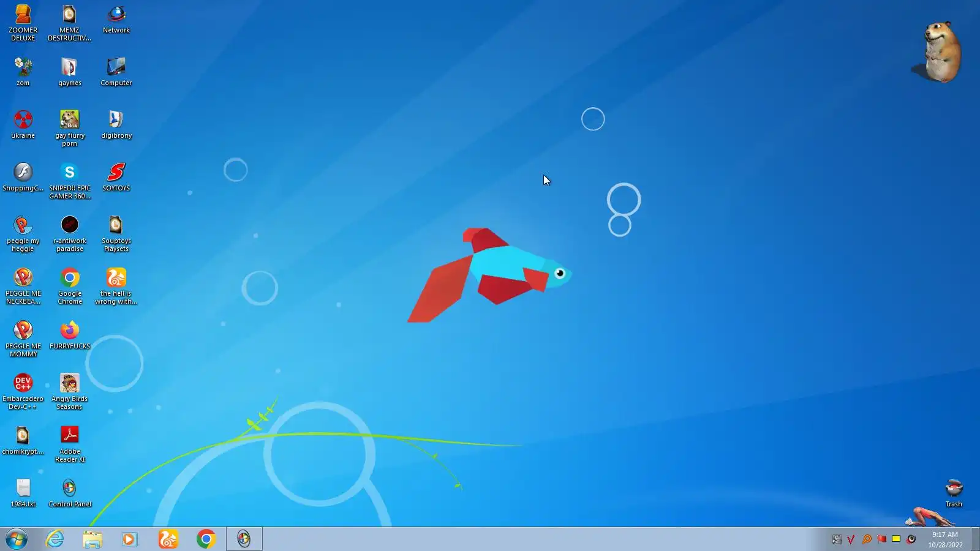
Task: Select the Embarcadero Dev-C++ icon
Action: (23, 391)
